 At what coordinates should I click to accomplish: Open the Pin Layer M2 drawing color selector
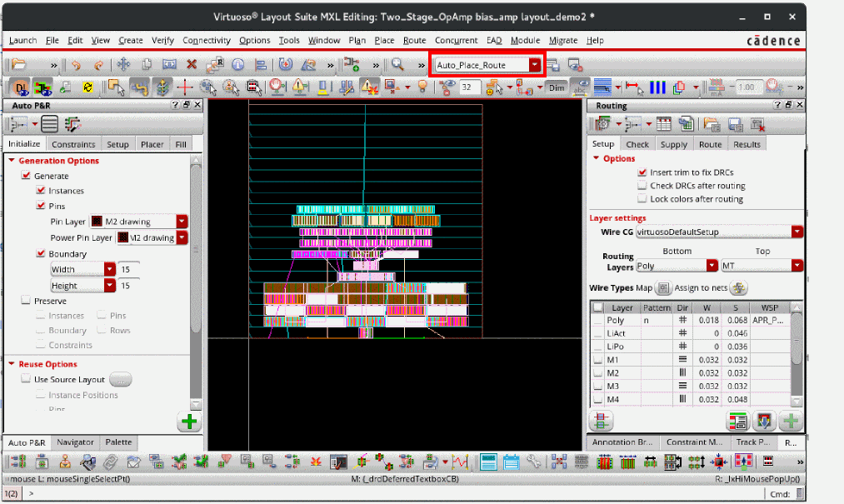(182, 222)
